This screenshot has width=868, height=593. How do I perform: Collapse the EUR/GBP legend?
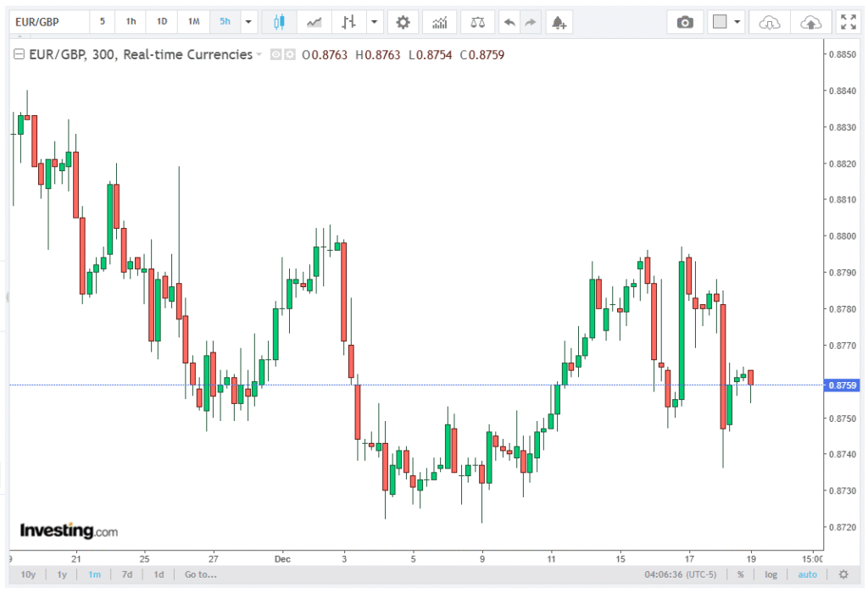(259, 55)
